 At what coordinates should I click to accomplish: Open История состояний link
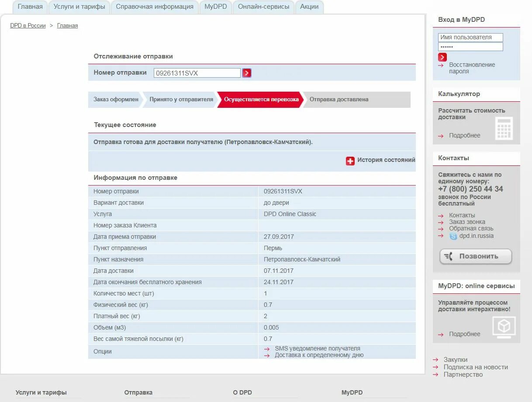click(x=386, y=160)
